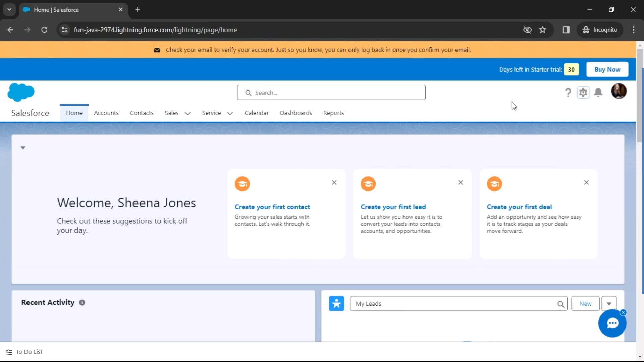Viewport: 644px width, 362px height.
Task: Dismiss the Create your first deal card
Action: coord(586,182)
